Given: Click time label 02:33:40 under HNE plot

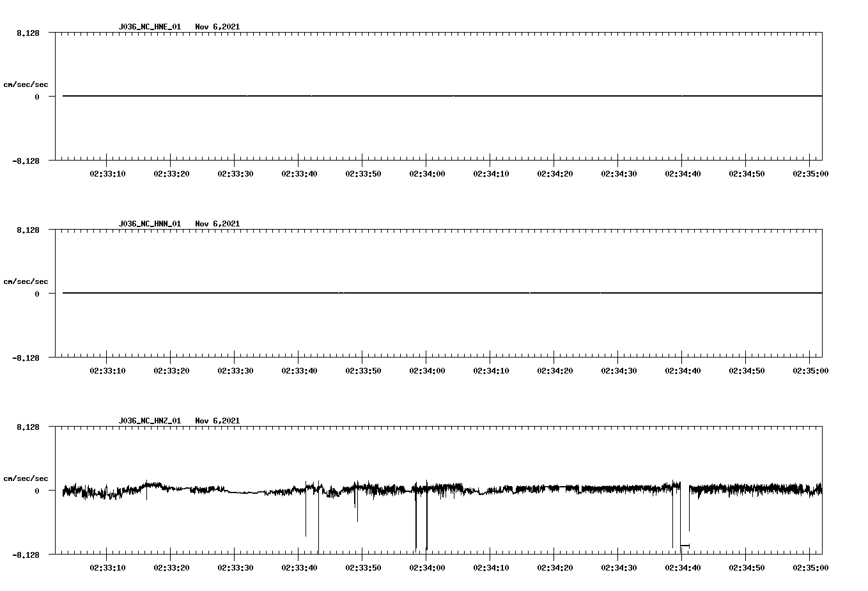Looking at the screenshot, I should pyautogui.click(x=299, y=173).
